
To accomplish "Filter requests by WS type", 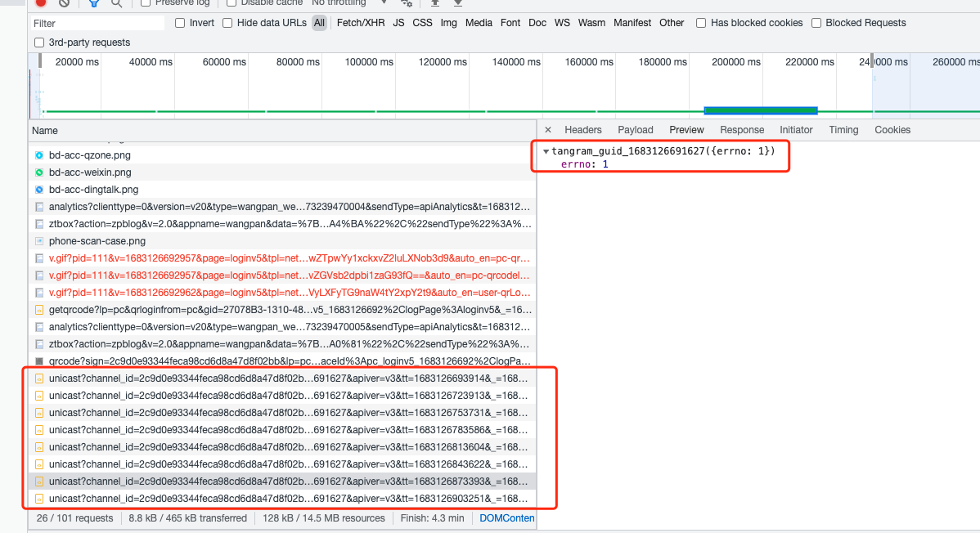I will [563, 23].
